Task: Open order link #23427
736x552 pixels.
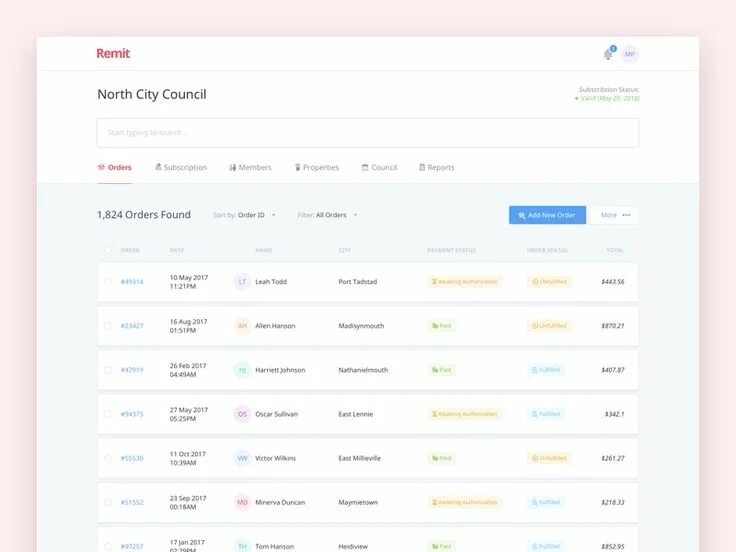Action: 132,326
